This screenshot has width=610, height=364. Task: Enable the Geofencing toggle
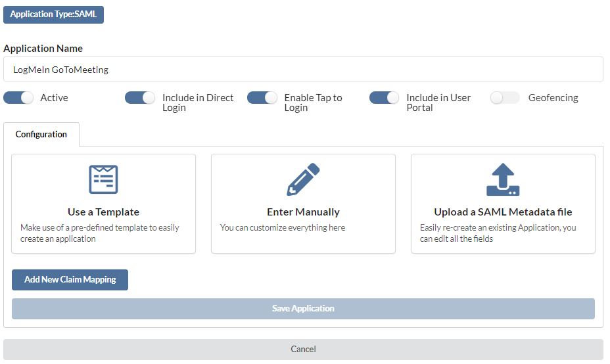click(505, 98)
